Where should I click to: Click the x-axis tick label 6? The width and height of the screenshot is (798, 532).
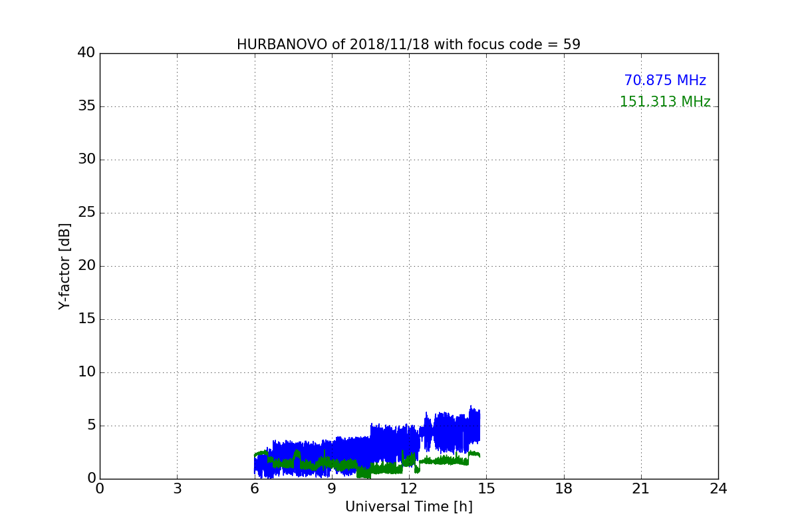tap(255, 489)
